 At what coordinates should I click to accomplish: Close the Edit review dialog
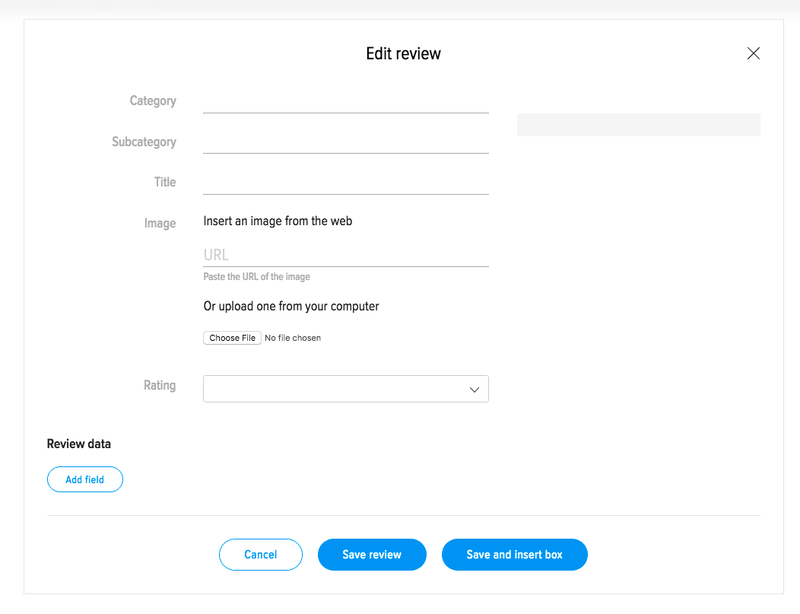[x=753, y=53]
